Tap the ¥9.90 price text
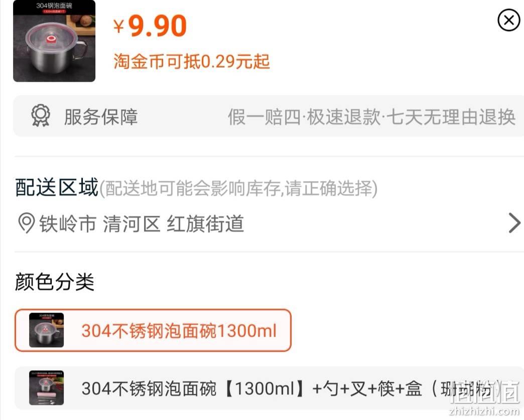The width and height of the screenshot is (524, 420). click(150, 26)
